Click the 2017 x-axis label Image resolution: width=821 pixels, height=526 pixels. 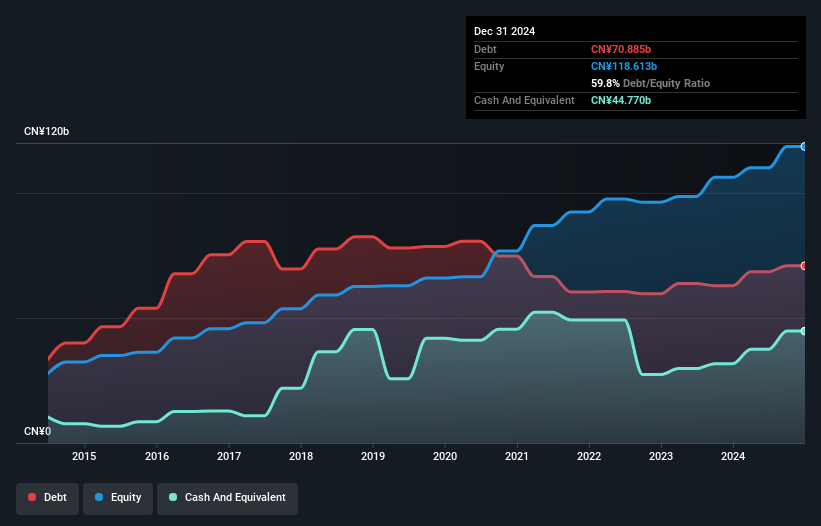tap(229, 456)
